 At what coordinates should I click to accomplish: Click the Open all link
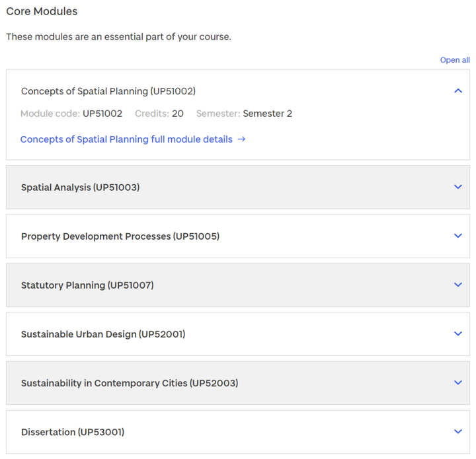tap(455, 60)
